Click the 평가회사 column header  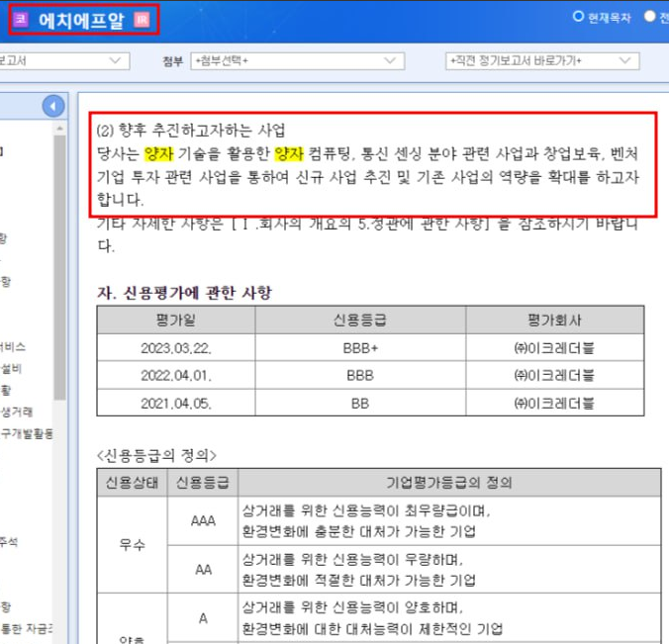point(554,320)
